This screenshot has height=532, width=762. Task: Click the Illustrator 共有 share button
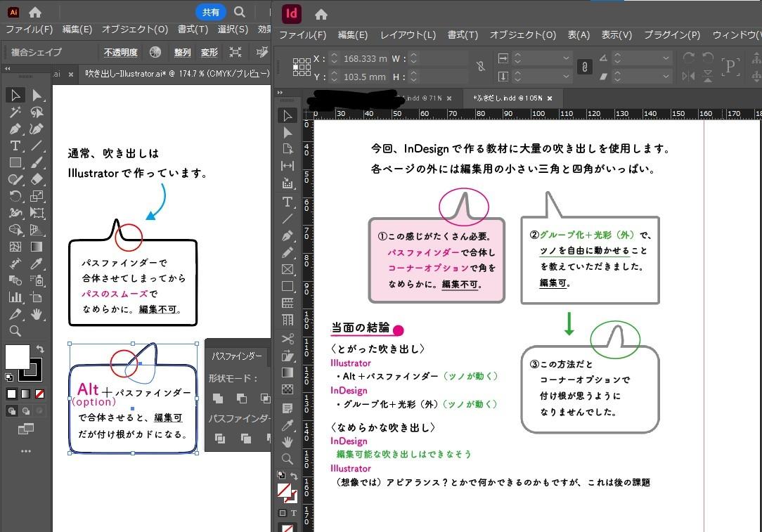(x=211, y=12)
